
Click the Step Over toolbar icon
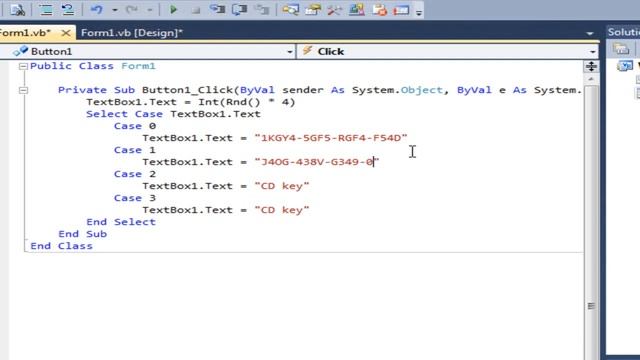(x=239, y=10)
